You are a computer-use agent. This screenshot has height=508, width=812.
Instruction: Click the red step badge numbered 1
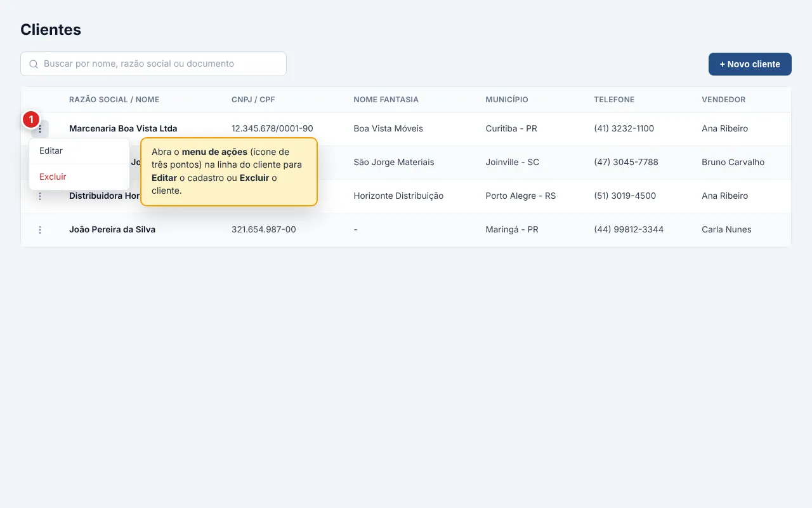click(x=31, y=119)
